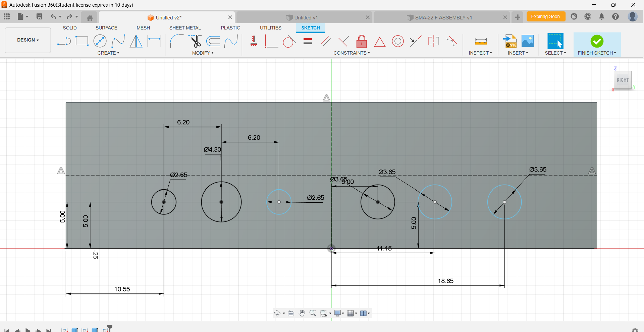The image size is (644, 332).
Task: Select the Sketch Dimension tool
Action: (154, 41)
